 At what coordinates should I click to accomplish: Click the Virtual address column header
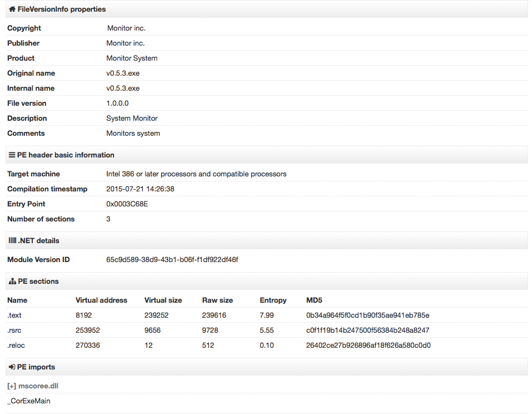pos(101,300)
